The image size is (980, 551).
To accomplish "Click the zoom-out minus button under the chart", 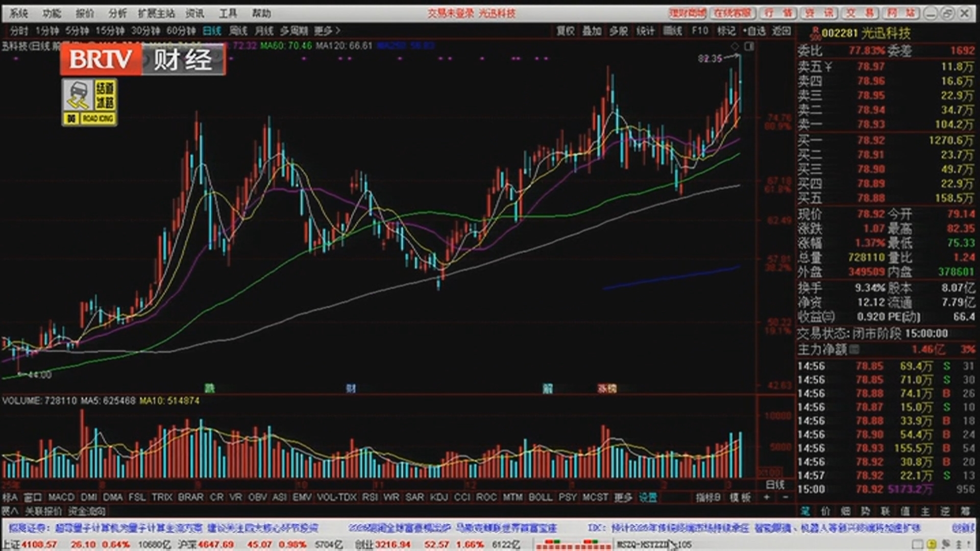I will tap(785, 497).
